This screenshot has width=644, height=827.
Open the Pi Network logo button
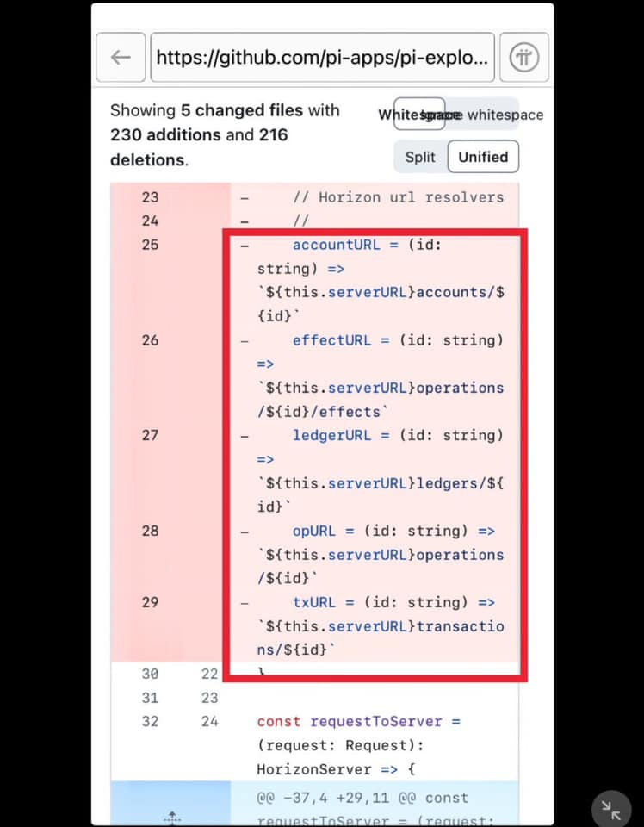tap(524, 58)
